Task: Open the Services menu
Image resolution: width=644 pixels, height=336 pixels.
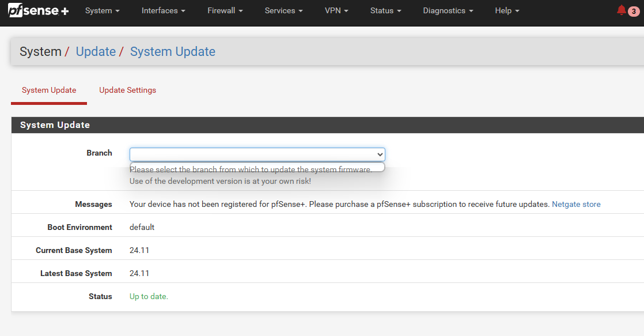Action: click(x=284, y=11)
